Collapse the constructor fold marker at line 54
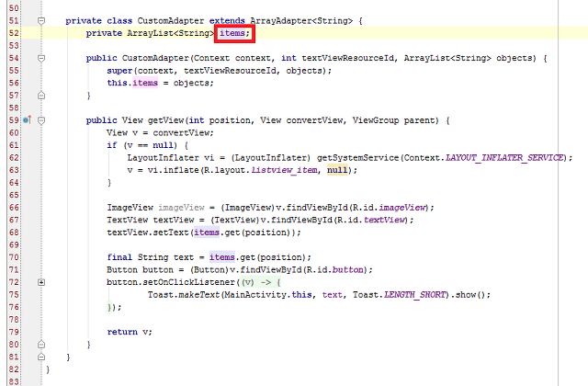This screenshot has width=588, height=386. (x=41, y=58)
